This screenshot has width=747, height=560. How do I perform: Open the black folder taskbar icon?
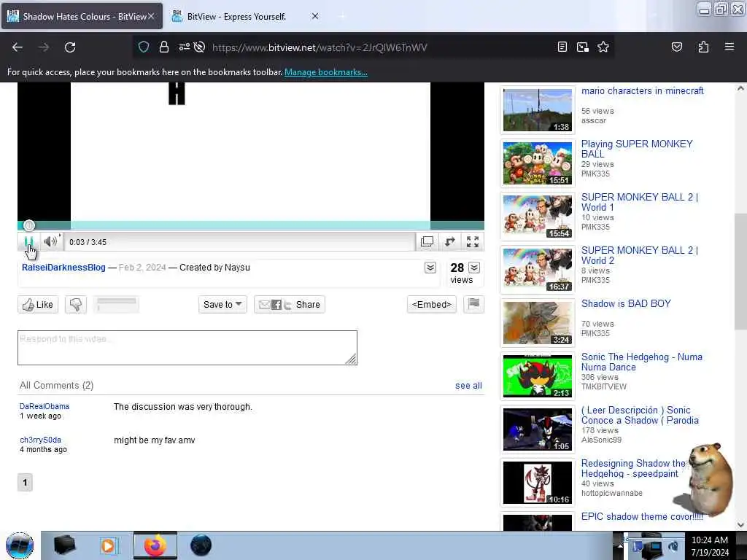click(65, 545)
